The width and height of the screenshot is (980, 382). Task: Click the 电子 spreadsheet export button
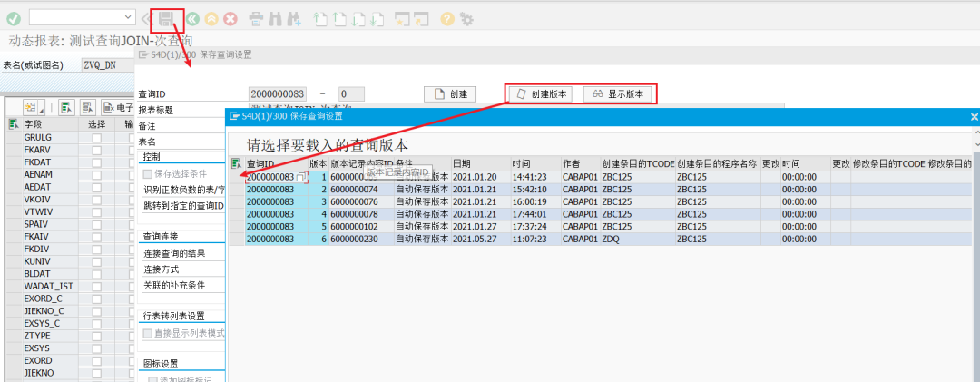(119, 107)
